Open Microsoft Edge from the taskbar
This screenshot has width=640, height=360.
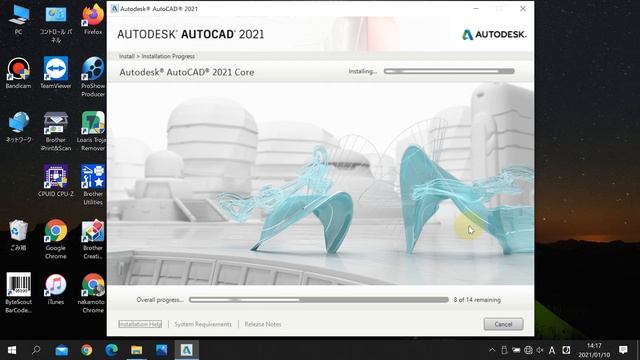(x=111, y=350)
